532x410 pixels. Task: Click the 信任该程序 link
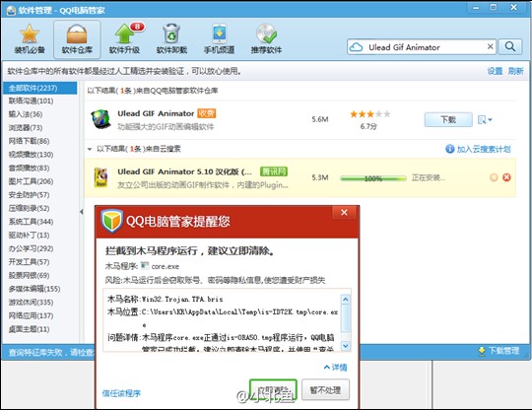pos(121,393)
